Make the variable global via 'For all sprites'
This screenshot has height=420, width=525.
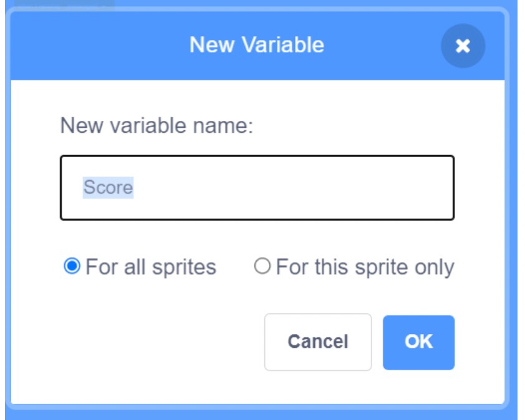coord(72,267)
